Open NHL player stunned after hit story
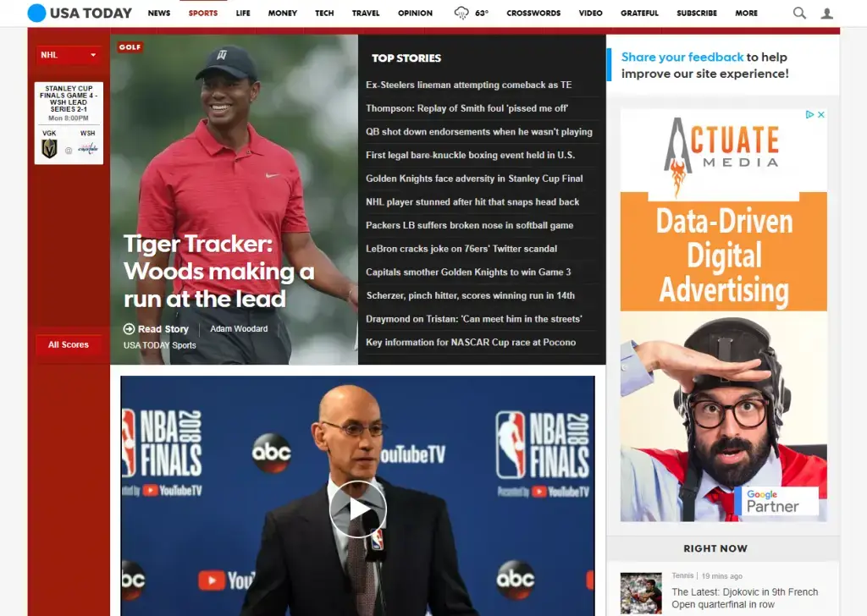867x616 pixels. coord(472,202)
